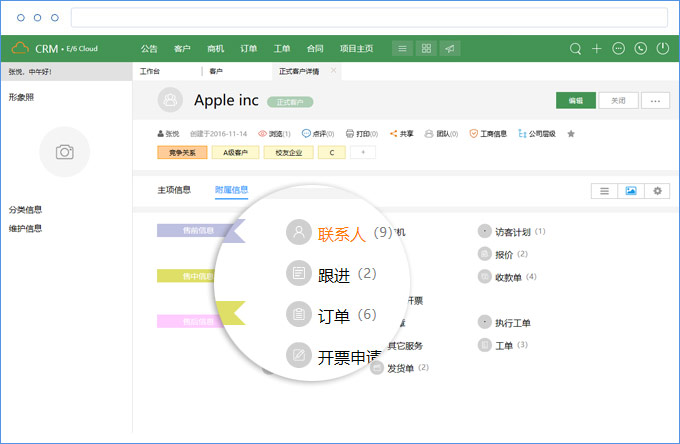Switch to the 主项信息 tab
680x444 pixels.
coord(174,189)
